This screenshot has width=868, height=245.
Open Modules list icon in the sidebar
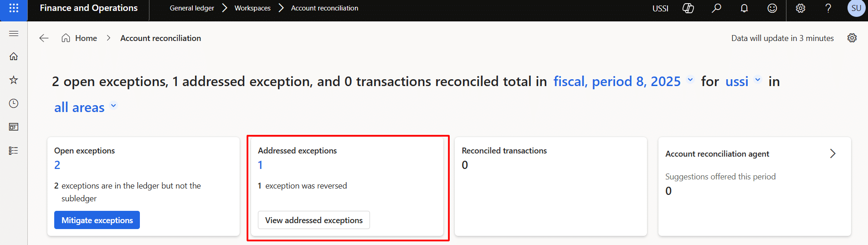pos(14,151)
